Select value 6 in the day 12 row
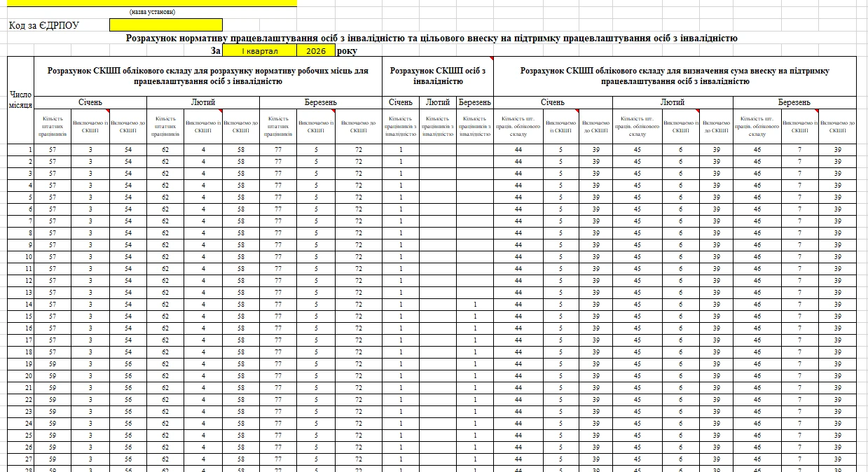Viewport: 868px width, 472px height. (x=680, y=281)
